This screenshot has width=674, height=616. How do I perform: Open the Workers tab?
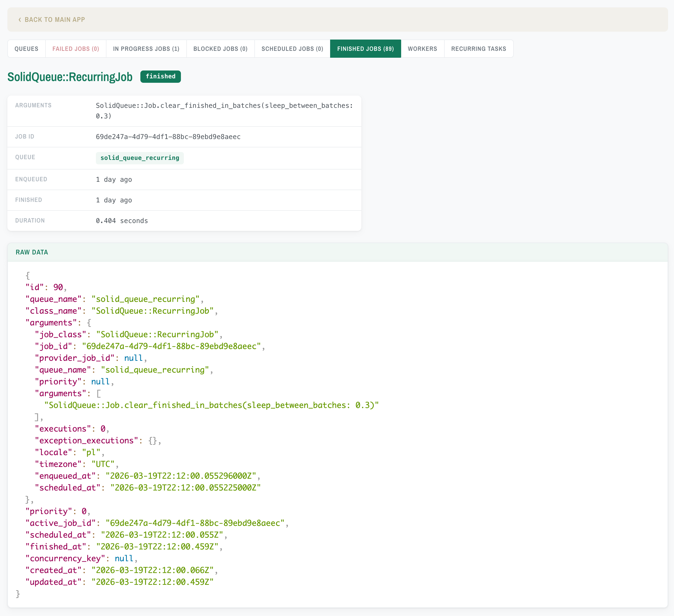point(422,48)
